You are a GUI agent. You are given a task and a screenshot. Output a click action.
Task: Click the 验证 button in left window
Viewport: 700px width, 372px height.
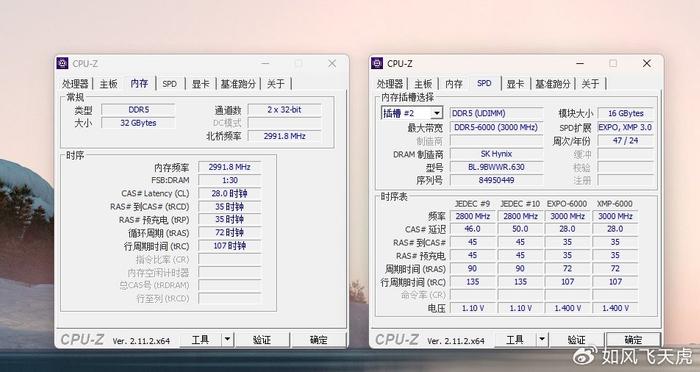262,340
